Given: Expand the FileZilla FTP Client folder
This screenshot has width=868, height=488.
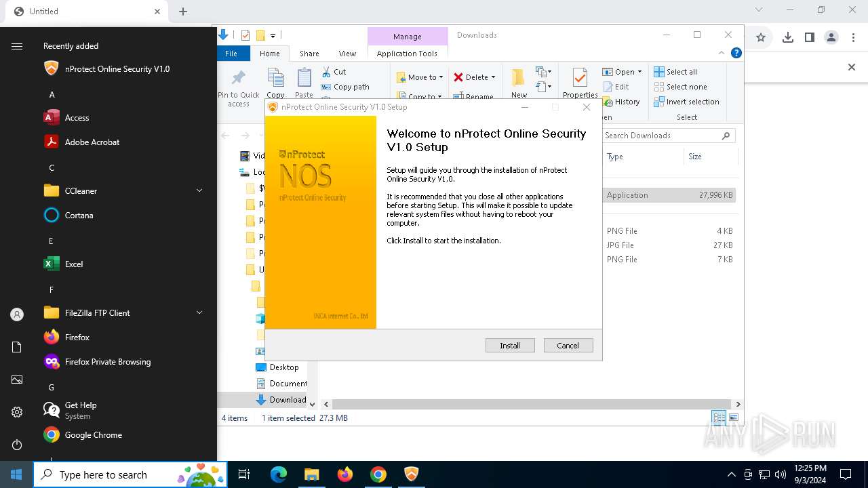Looking at the screenshot, I should pyautogui.click(x=199, y=312).
